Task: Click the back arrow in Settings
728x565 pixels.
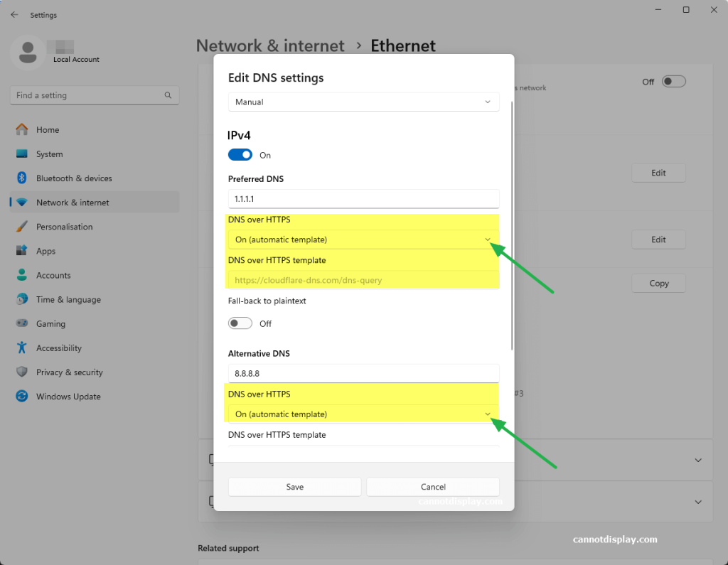Action: (x=14, y=15)
